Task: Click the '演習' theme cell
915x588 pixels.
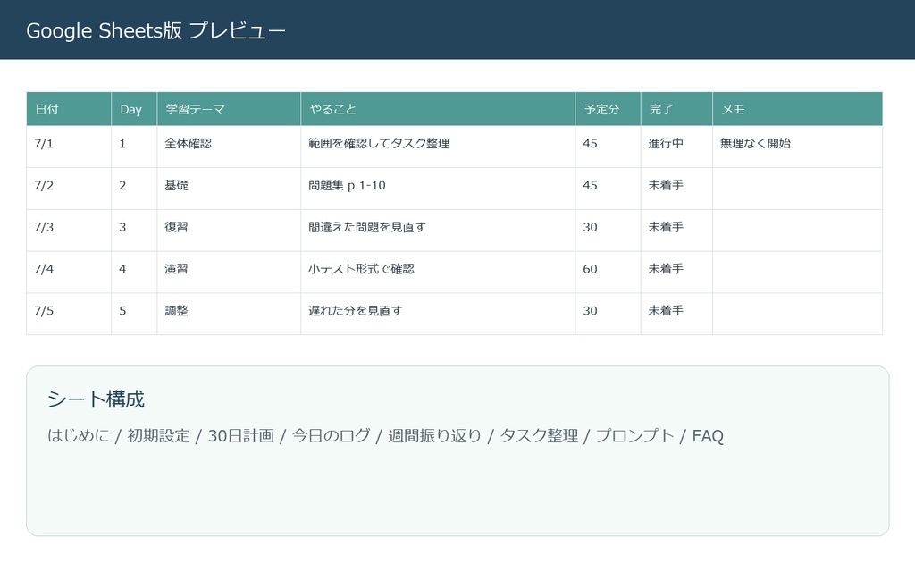Action: pos(229,273)
